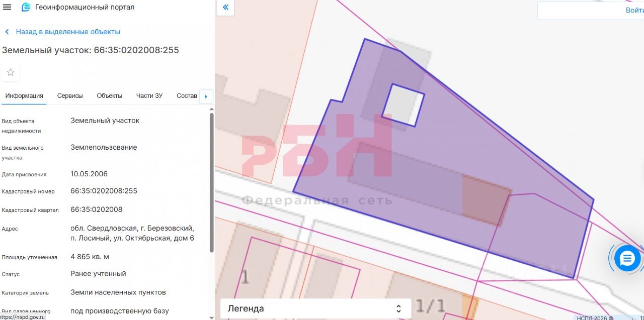Click the info panel vertical scrollbar

[212, 183]
